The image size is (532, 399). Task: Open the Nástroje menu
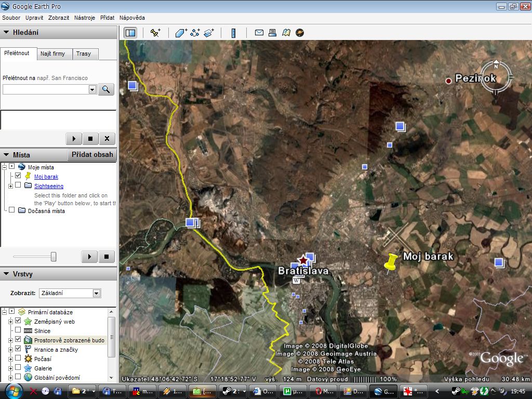click(85, 18)
